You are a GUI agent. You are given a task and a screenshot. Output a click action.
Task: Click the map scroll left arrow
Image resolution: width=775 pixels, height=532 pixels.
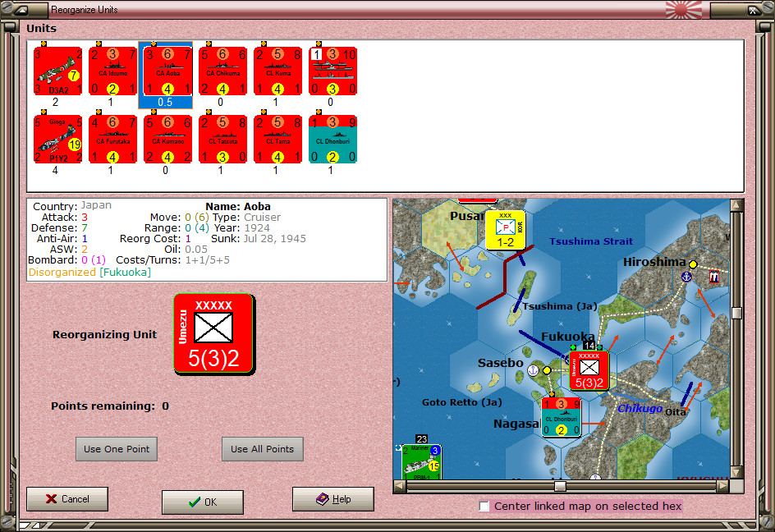(x=399, y=487)
